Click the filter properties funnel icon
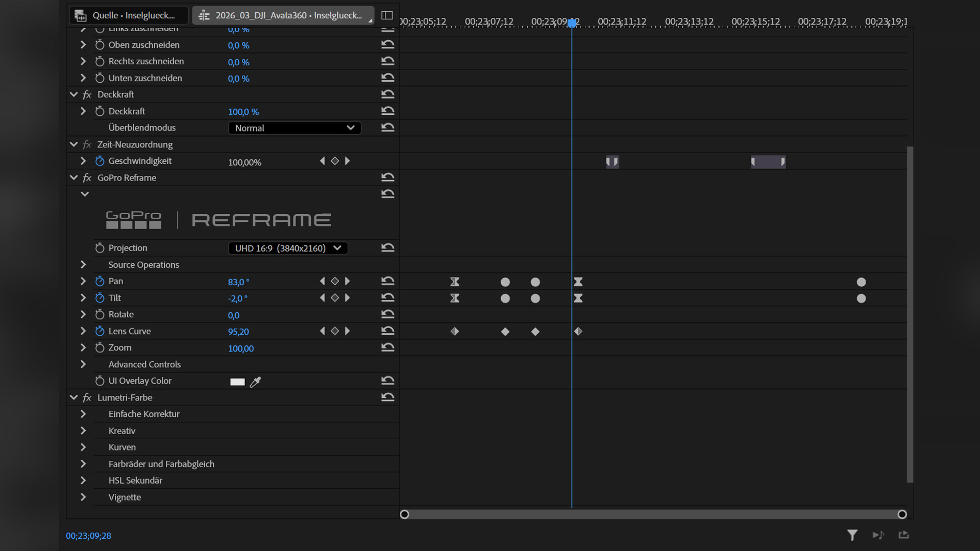Image resolution: width=980 pixels, height=551 pixels. 852,535
